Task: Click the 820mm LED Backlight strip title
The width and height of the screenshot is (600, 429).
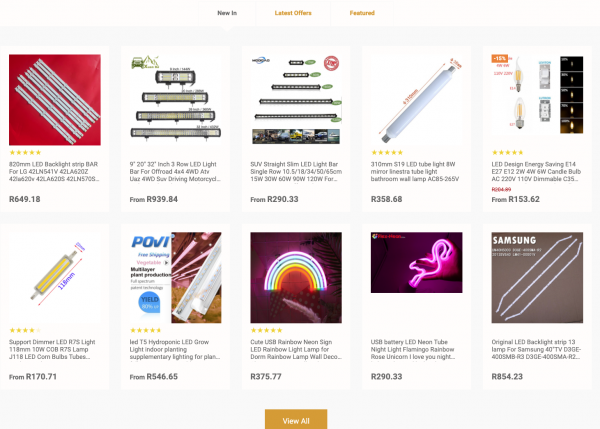Action: point(54,171)
